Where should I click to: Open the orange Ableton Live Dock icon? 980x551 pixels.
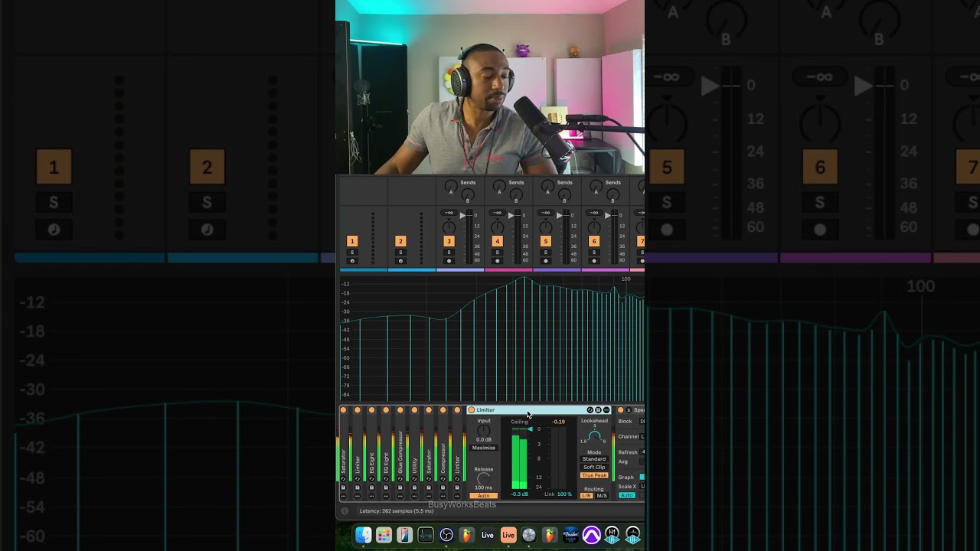coord(508,536)
